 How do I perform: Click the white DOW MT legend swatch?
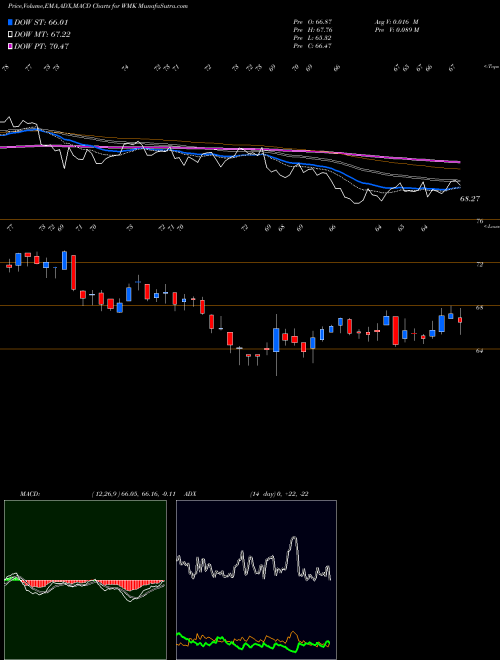click(x=10, y=35)
